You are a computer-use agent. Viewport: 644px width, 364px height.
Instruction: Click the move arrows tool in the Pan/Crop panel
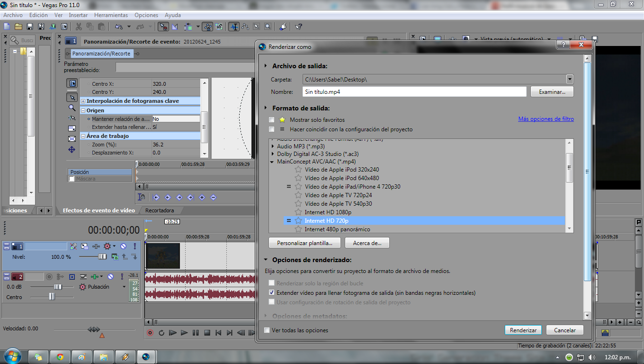(x=72, y=149)
